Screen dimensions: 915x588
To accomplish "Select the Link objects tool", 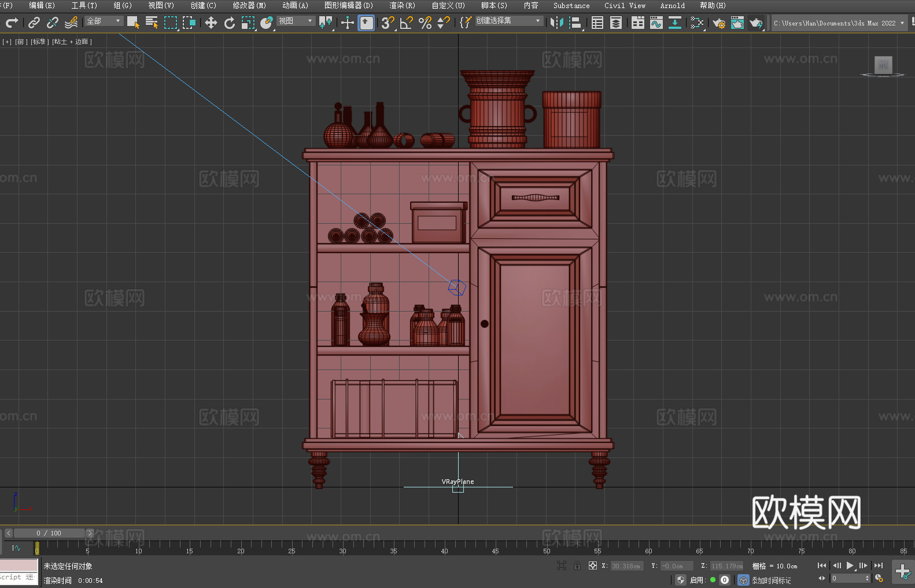I will [34, 23].
